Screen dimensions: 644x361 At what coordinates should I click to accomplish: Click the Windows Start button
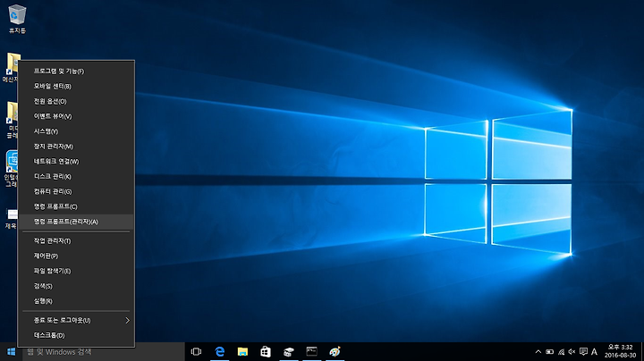(x=11, y=352)
